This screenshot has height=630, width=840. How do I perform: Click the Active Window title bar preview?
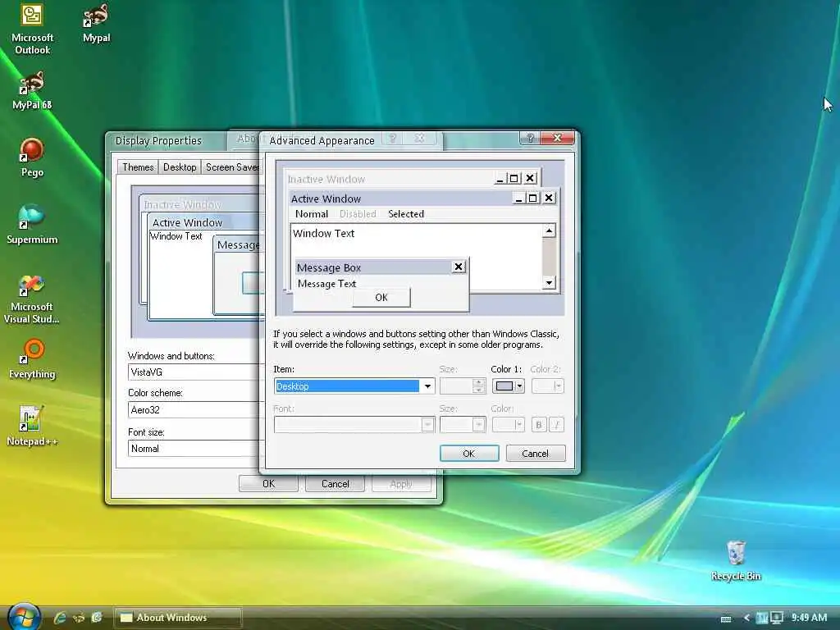[x=423, y=199]
